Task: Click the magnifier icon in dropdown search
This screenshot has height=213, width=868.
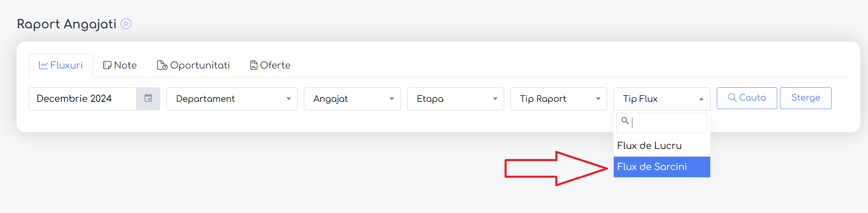Action: (625, 120)
